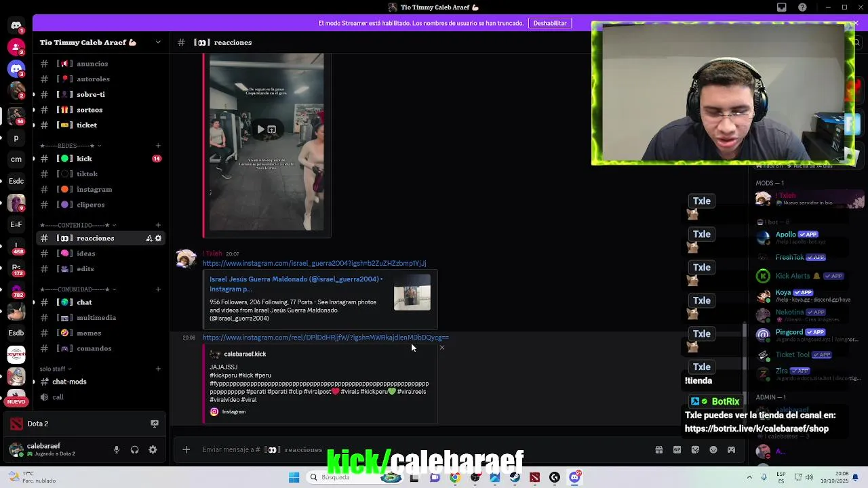The image size is (868, 488).
Task: Add attachment with the plus button
Action: (186, 449)
